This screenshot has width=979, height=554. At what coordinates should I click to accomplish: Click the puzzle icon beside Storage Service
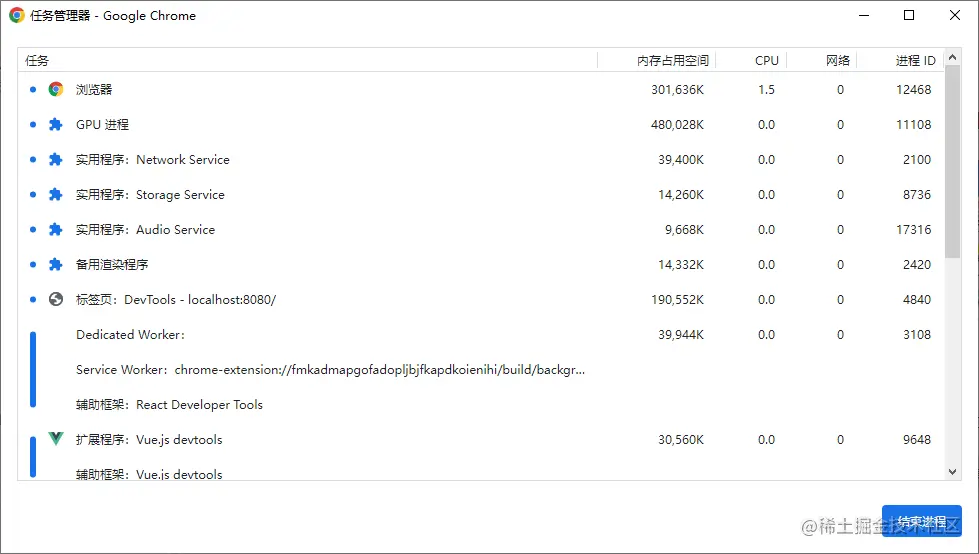(x=56, y=194)
